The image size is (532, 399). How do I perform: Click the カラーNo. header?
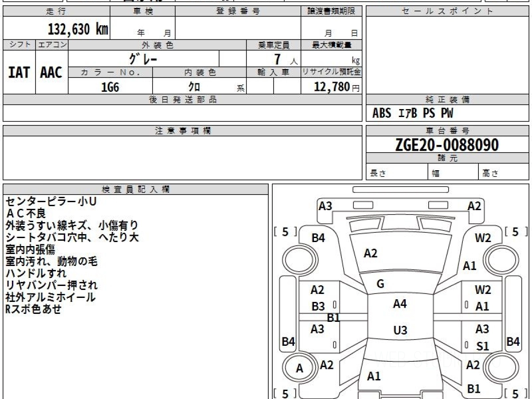pyautogui.click(x=110, y=72)
